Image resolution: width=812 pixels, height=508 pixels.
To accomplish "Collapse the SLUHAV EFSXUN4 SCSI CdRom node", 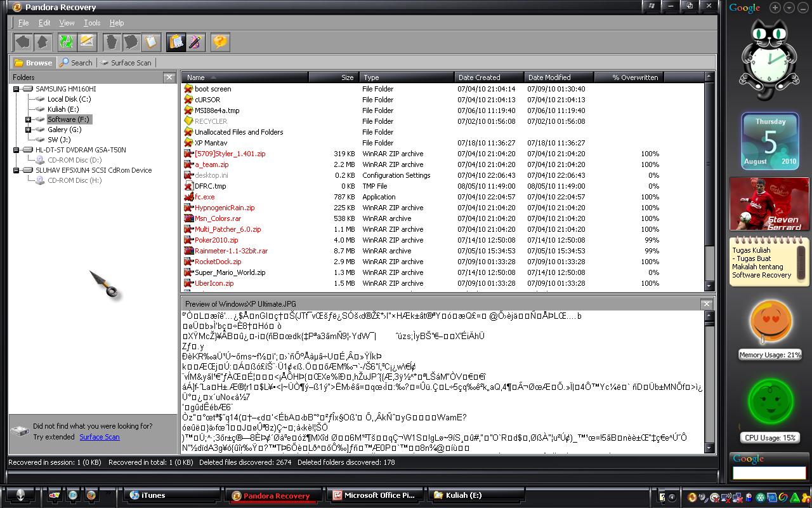I will (16, 170).
